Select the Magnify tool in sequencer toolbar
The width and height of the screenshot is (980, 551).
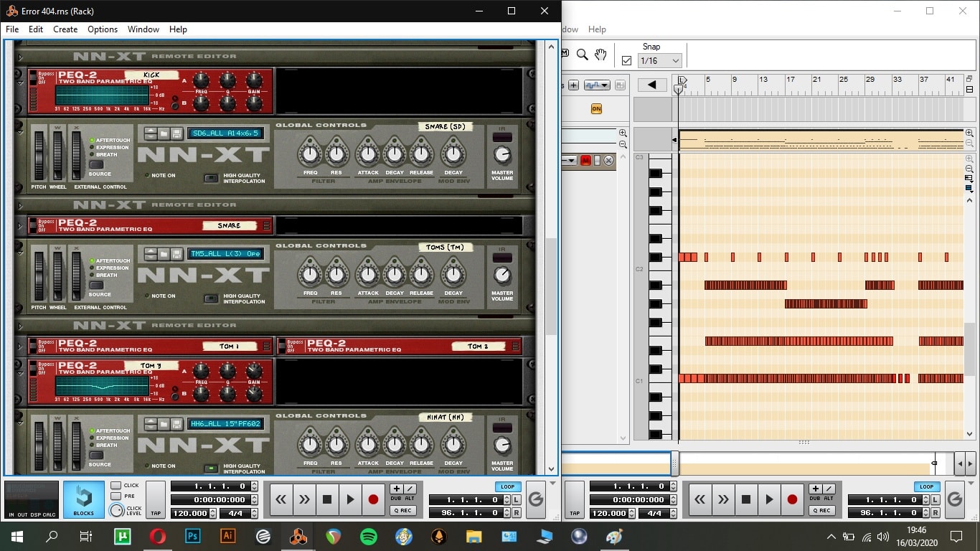[x=583, y=55]
